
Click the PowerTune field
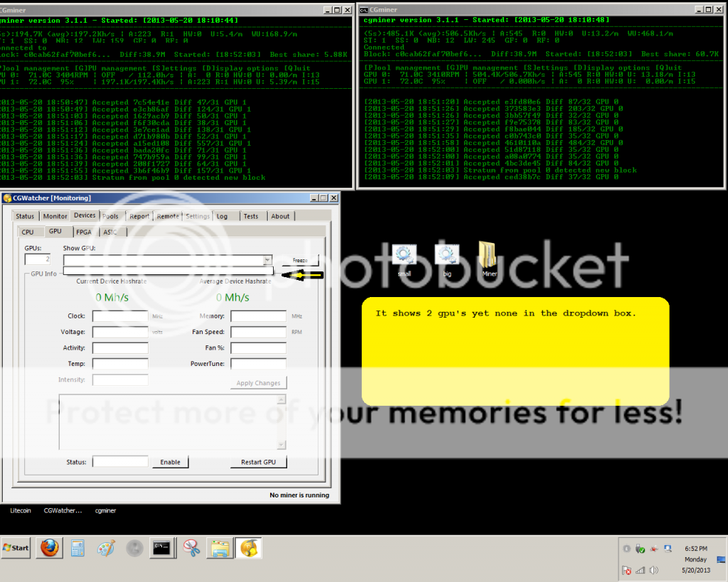click(259, 364)
